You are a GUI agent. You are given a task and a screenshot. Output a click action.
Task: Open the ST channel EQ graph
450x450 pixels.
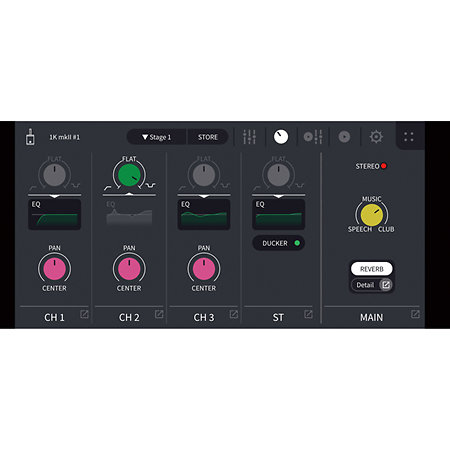pos(279,214)
